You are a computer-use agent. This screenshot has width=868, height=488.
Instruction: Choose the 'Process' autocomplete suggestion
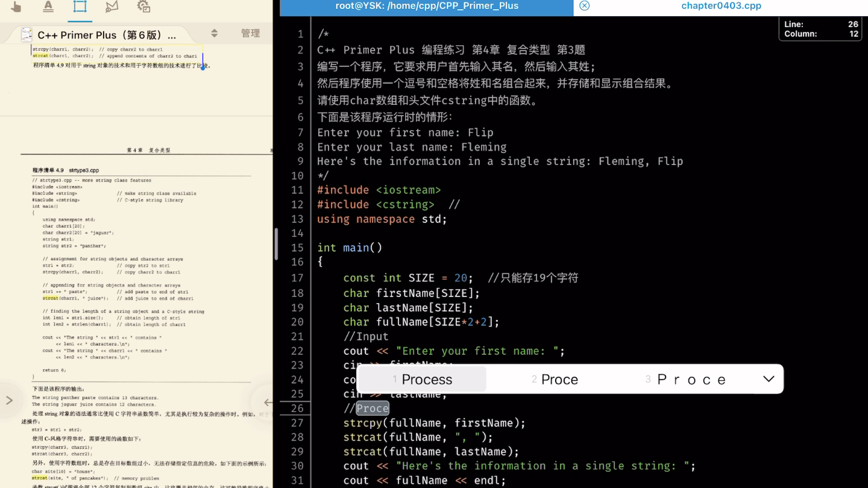click(x=422, y=380)
